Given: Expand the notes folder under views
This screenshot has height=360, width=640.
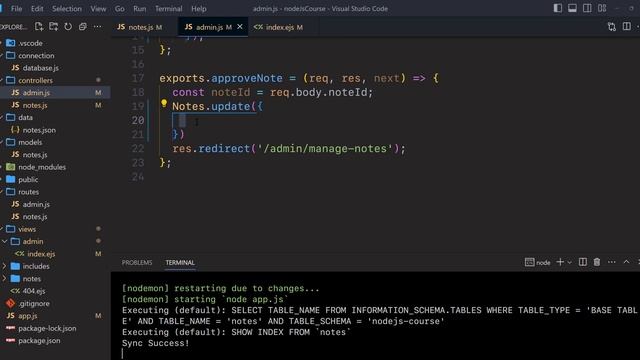Looking at the screenshot, I should [31, 279].
